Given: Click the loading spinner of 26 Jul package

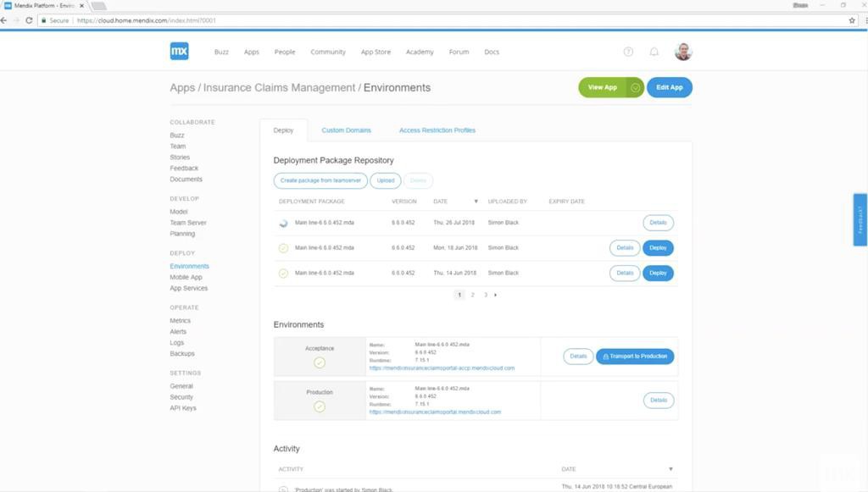Looking at the screenshot, I should click(x=283, y=223).
